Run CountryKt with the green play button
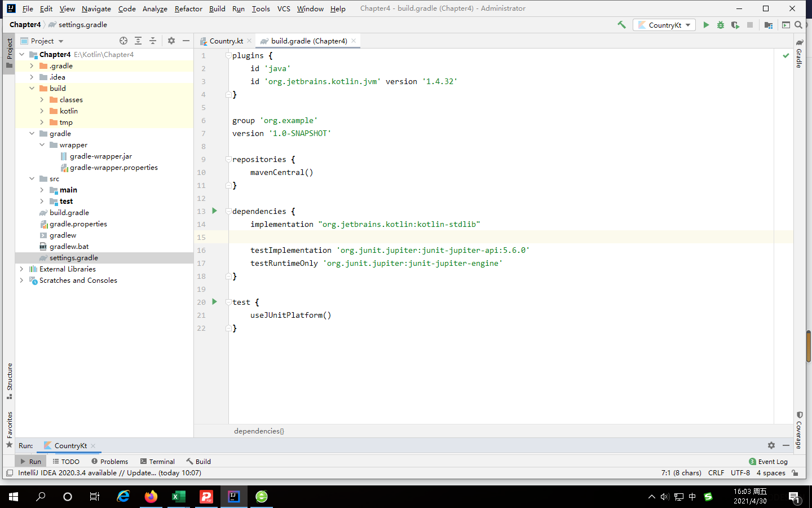 click(x=706, y=25)
